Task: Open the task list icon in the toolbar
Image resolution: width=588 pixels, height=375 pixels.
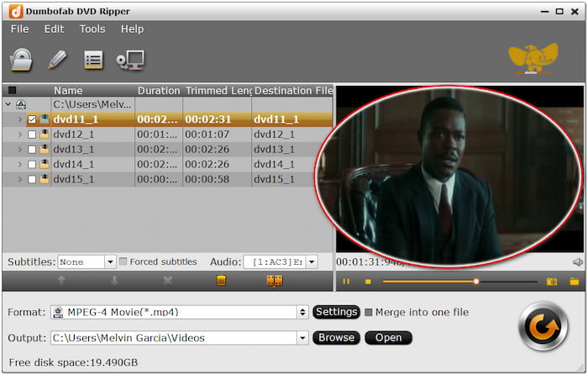Action: tap(93, 60)
